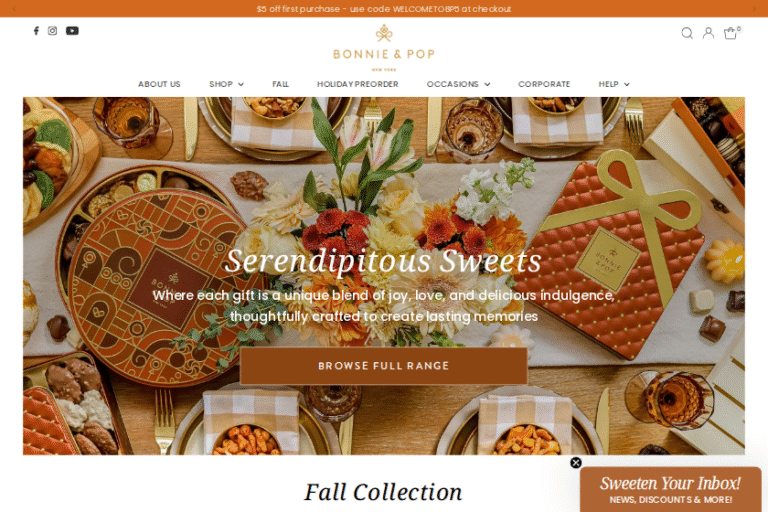The image size is (768, 512).
Task: Open the Fall menu item
Action: [280, 84]
